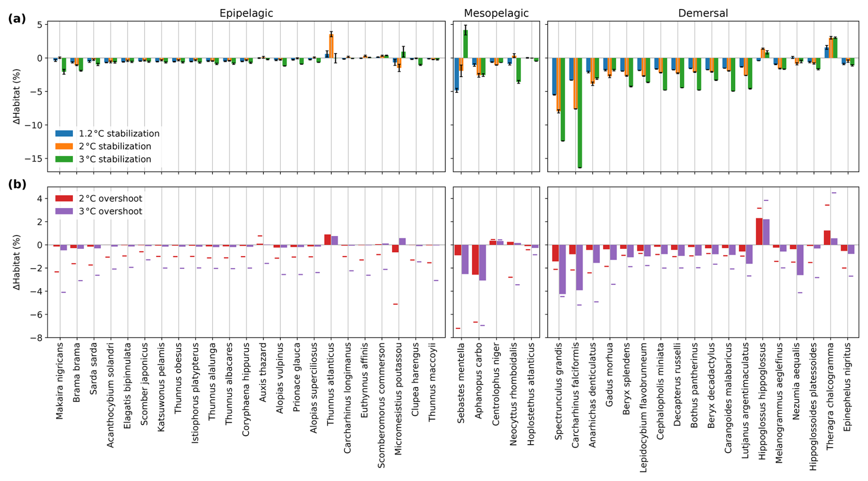This screenshot has height=481, width=868.
Task: Click the panel (a) label
Action: (x=17, y=19)
